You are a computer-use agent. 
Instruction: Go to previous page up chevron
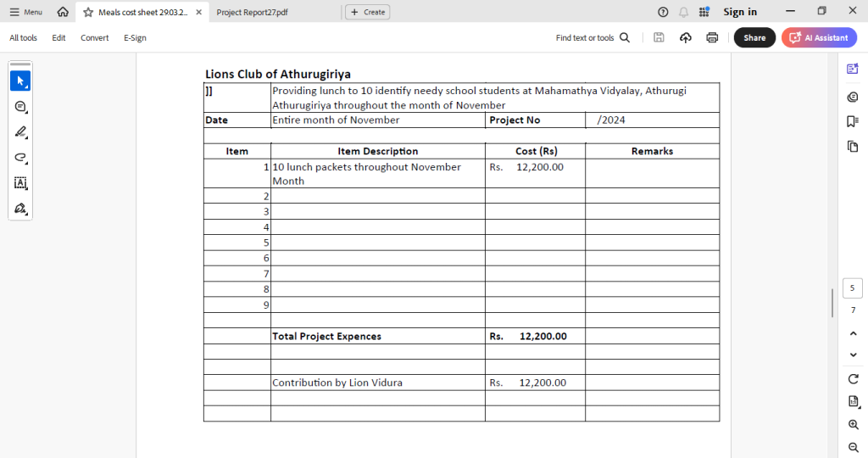tap(853, 333)
